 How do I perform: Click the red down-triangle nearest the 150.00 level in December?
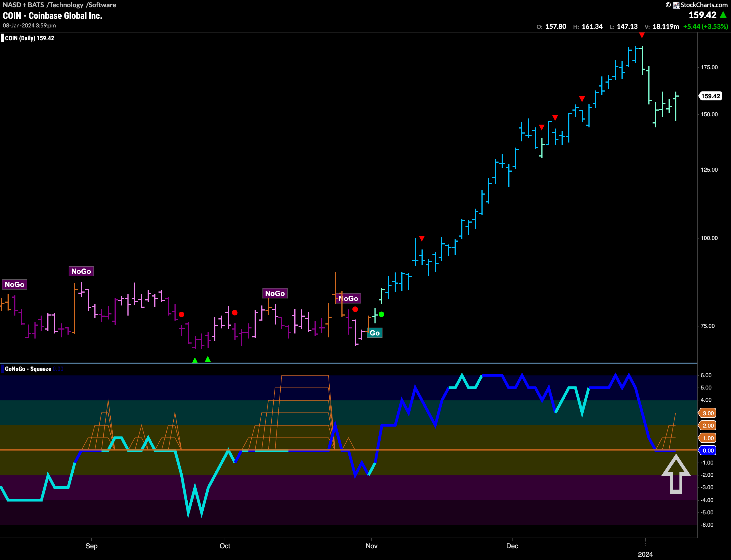pyautogui.click(x=555, y=118)
